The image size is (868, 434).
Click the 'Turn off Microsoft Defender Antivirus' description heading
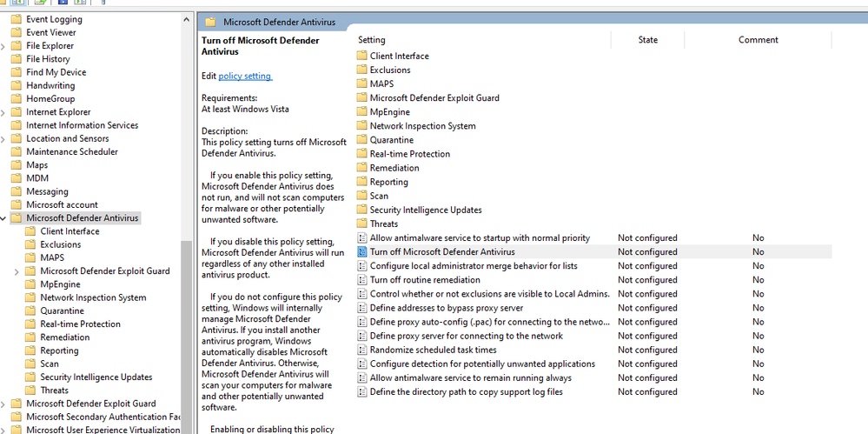coord(260,46)
